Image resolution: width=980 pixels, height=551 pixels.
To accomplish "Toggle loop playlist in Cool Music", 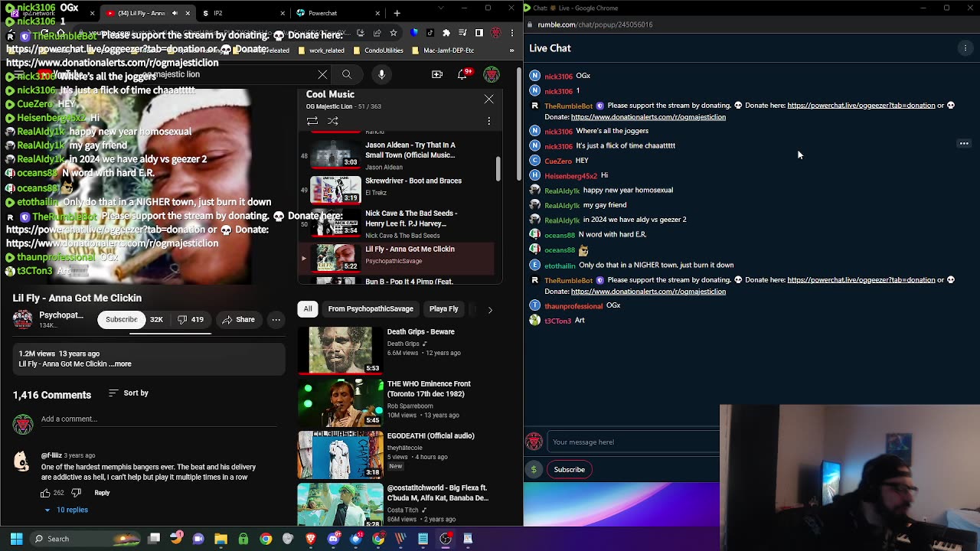I will pos(312,121).
